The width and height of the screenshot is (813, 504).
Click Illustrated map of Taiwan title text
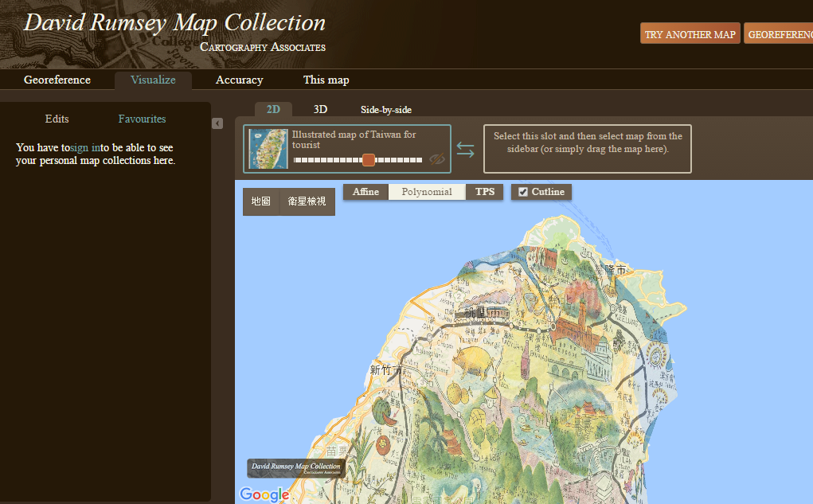tap(354, 139)
